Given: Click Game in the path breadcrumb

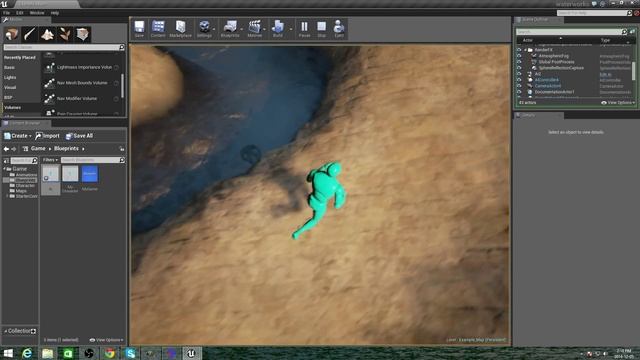Looking at the screenshot, I should pyautogui.click(x=38, y=149).
